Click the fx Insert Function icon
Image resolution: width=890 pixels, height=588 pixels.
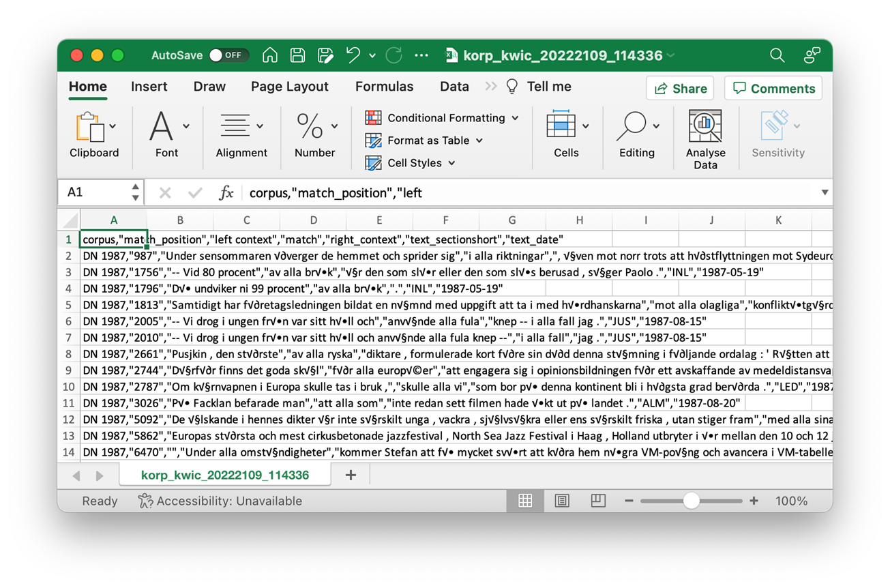tap(226, 193)
